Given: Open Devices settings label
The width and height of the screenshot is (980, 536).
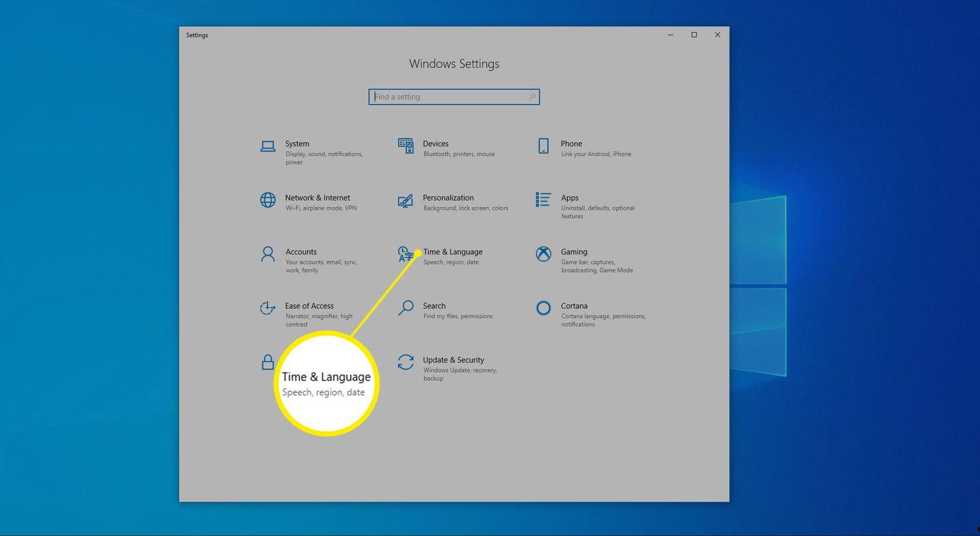Looking at the screenshot, I should point(436,144).
